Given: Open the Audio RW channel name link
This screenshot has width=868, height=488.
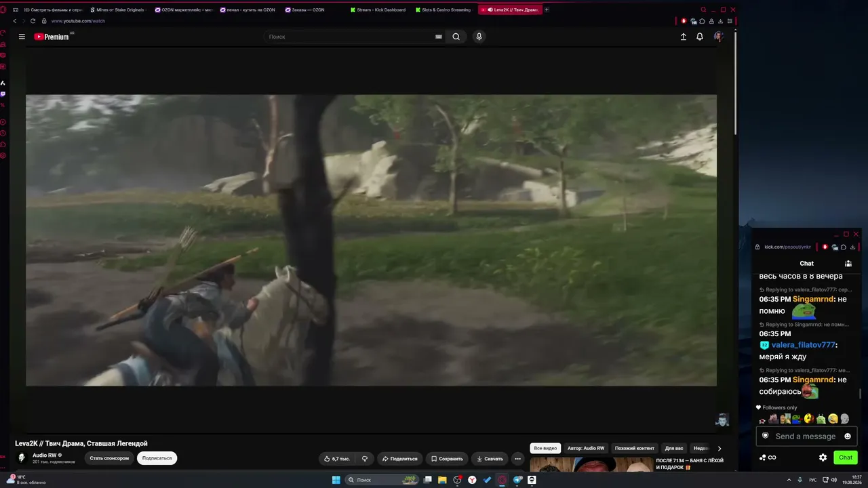Looking at the screenshot, I should tap(45, 455).
